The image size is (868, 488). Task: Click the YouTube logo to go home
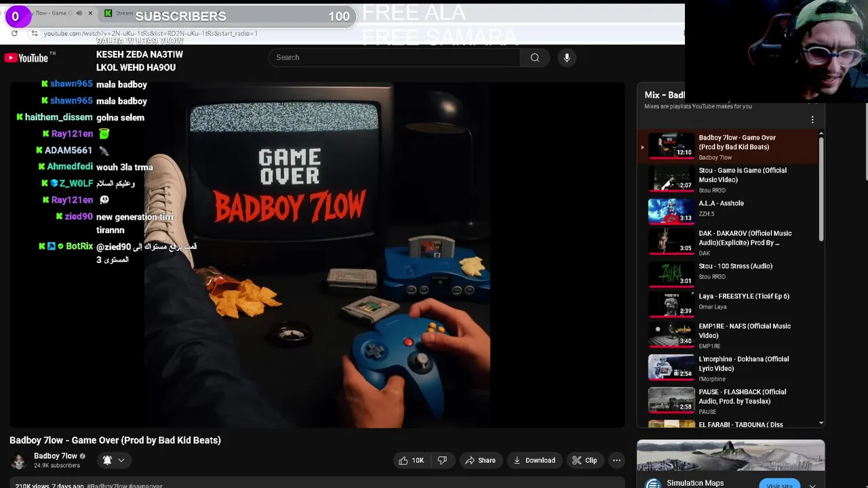(26, 58)
